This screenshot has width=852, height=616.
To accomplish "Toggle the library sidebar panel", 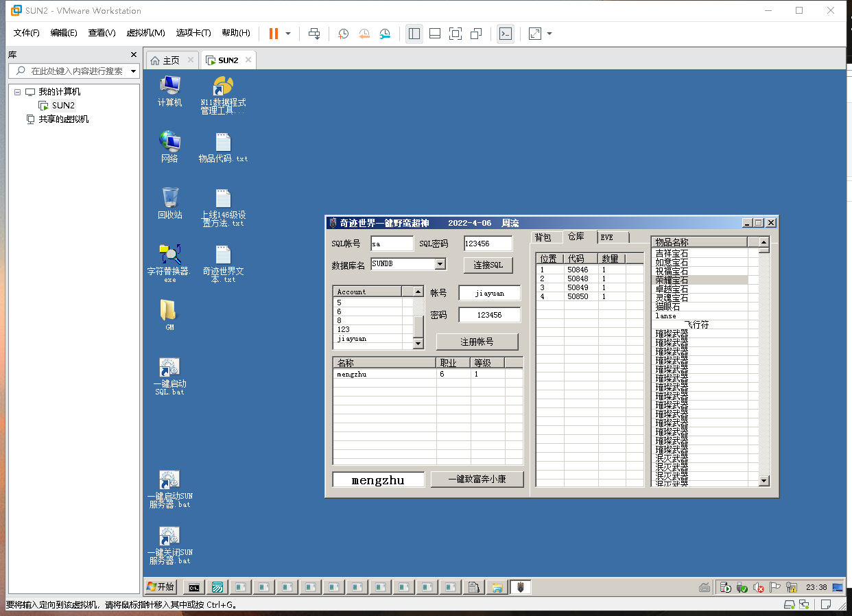I will click(x=414, y=34).
